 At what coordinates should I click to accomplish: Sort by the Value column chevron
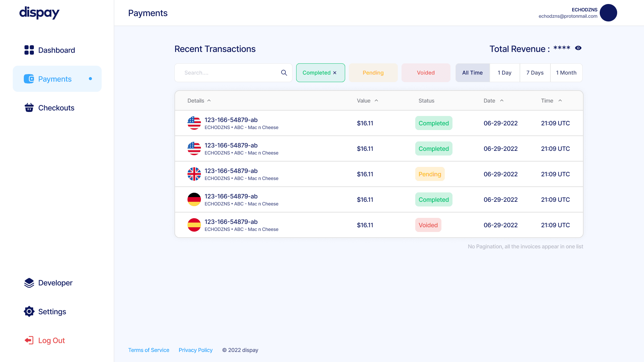coord(376,101)
